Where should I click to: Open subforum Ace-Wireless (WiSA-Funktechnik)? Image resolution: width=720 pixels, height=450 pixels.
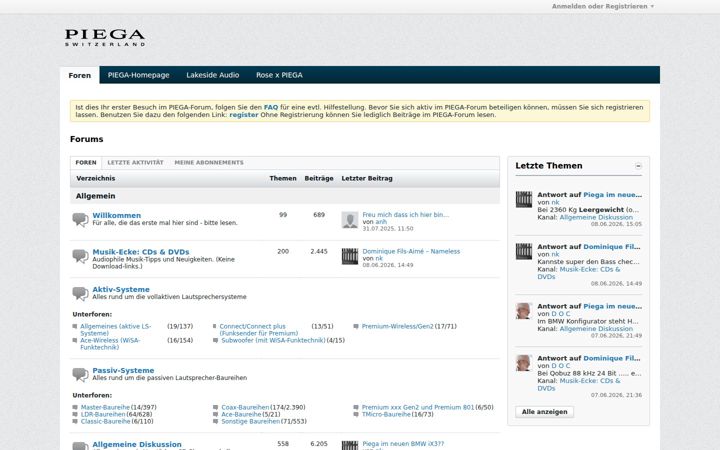pyautogui.click(x=110, y=343)
